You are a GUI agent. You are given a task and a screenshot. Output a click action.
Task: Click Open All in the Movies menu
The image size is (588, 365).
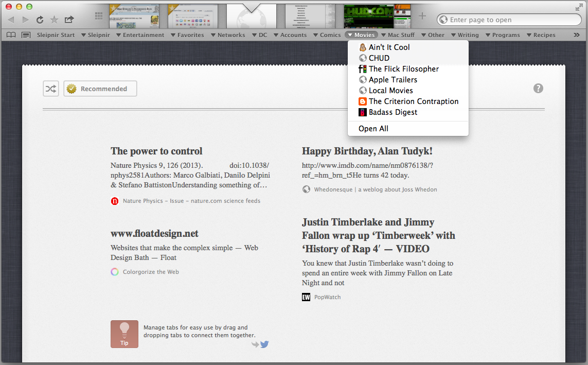point(408,129)
